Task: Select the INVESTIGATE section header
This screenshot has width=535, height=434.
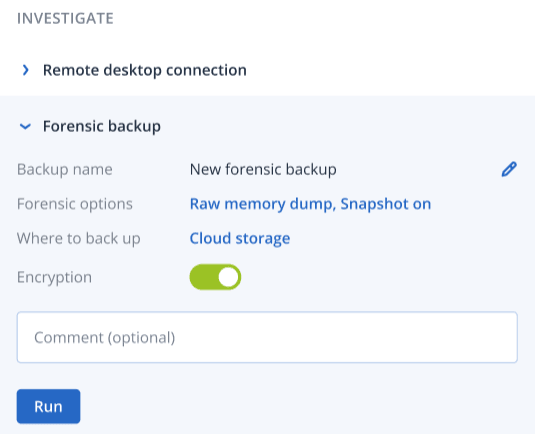Action: tap(65, 18)
